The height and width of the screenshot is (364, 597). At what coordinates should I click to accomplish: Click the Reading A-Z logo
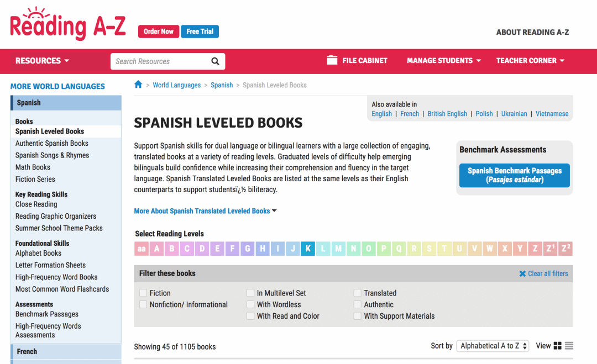68,24
